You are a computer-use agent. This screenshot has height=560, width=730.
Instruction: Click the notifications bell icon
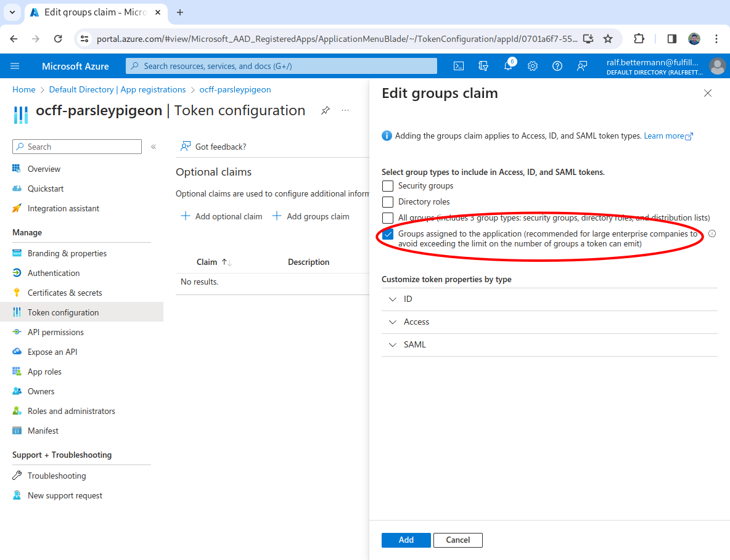click(508, 66)
